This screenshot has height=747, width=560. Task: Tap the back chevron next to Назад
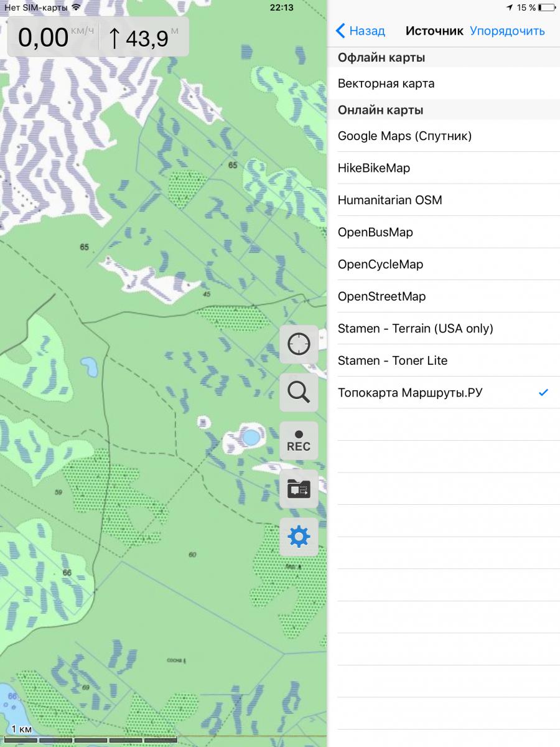coord(340,31)
